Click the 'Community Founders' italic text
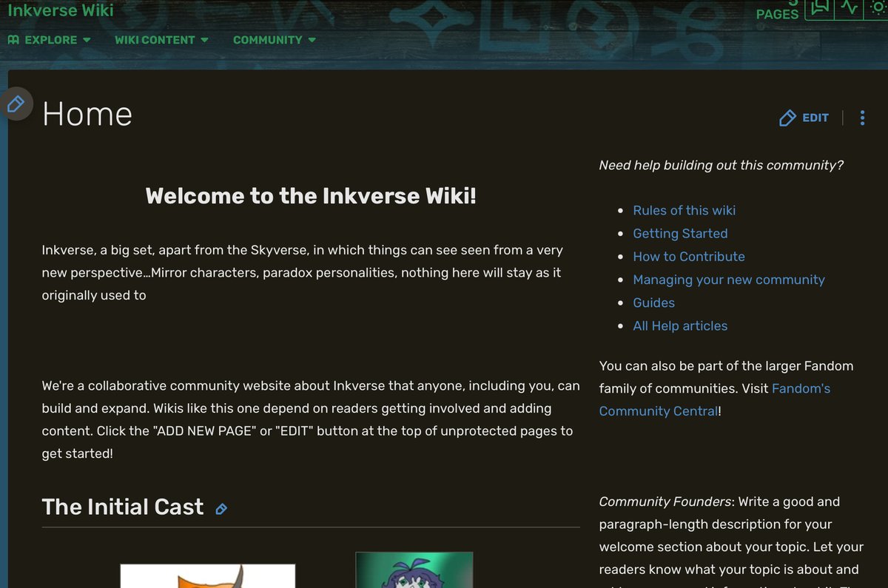 click(665, 501)
